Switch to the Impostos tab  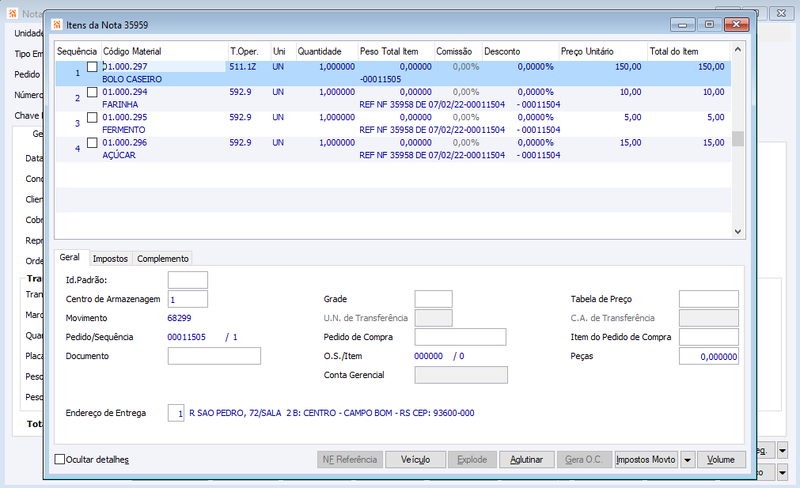(x=110, y=259)
